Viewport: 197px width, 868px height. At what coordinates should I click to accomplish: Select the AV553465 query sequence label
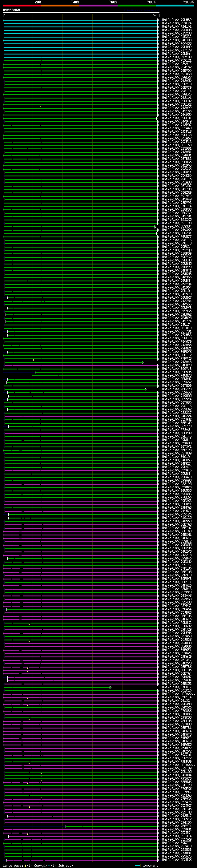[11, 10]
